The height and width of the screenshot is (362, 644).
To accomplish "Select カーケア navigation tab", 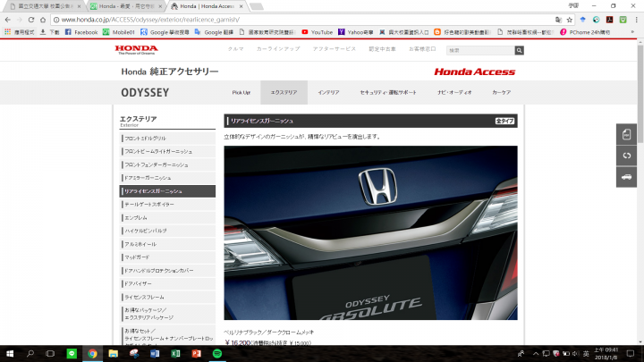I will click(502, 92).
